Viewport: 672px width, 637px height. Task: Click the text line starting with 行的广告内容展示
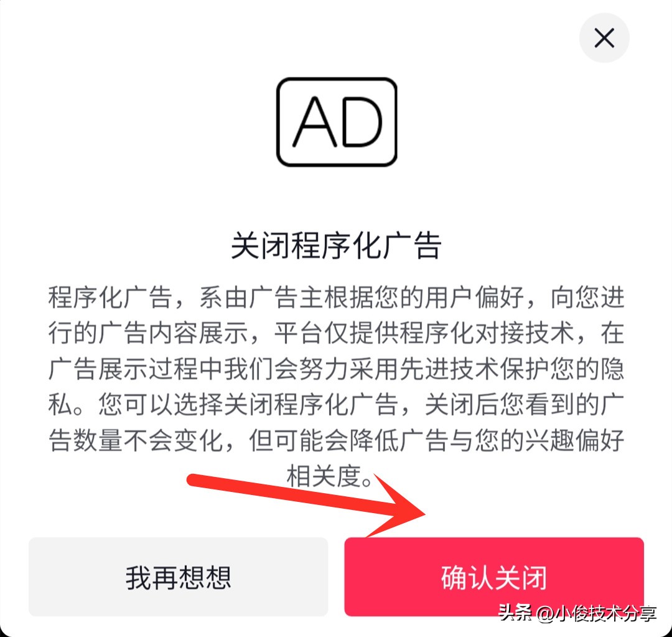click(x=337, y=333)
